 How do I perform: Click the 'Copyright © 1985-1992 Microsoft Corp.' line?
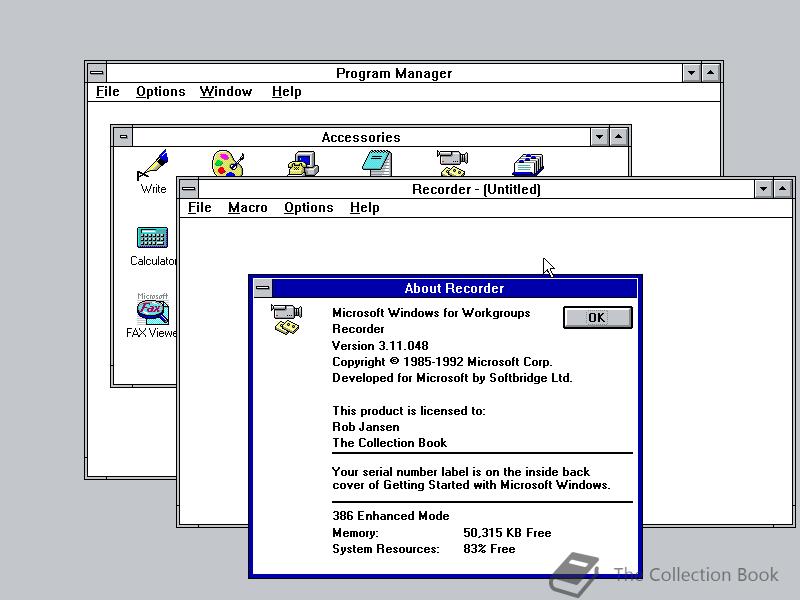click(x=442, y=362)
